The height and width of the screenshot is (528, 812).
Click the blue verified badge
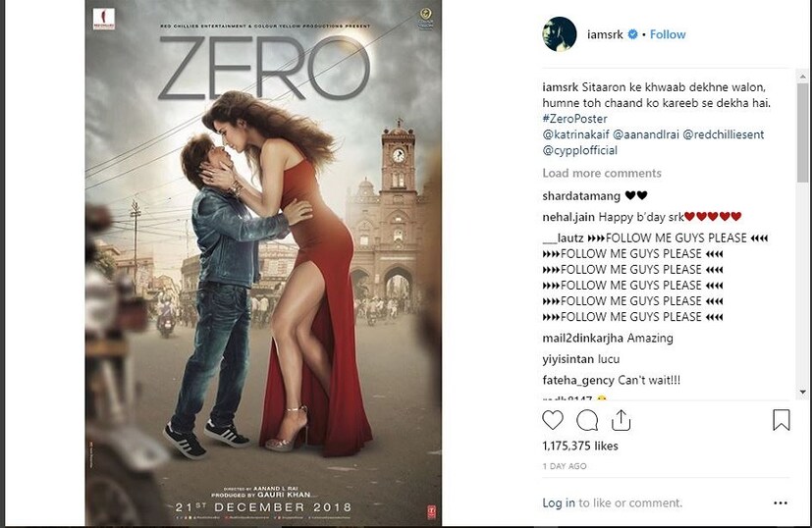[x=633, y=34]
